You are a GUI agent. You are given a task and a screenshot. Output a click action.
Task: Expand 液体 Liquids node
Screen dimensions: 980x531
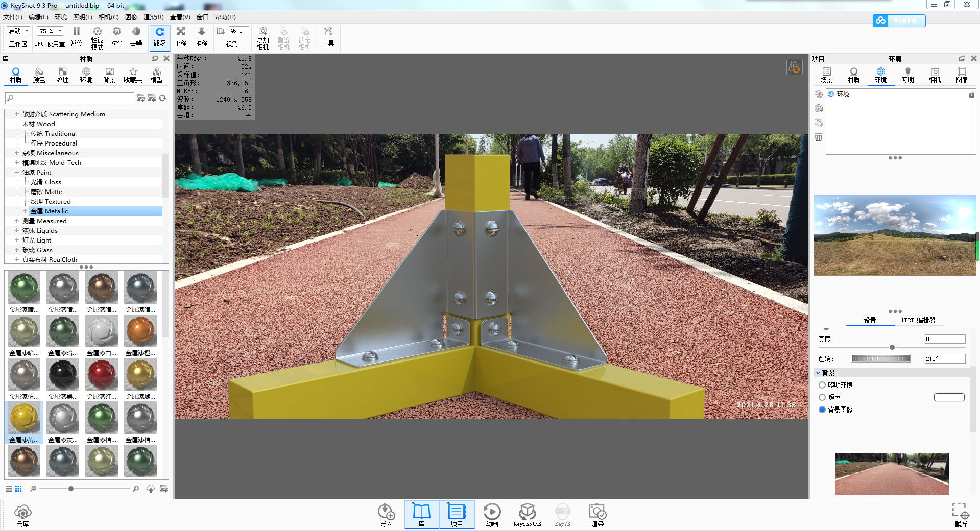(x=17, y=230)
